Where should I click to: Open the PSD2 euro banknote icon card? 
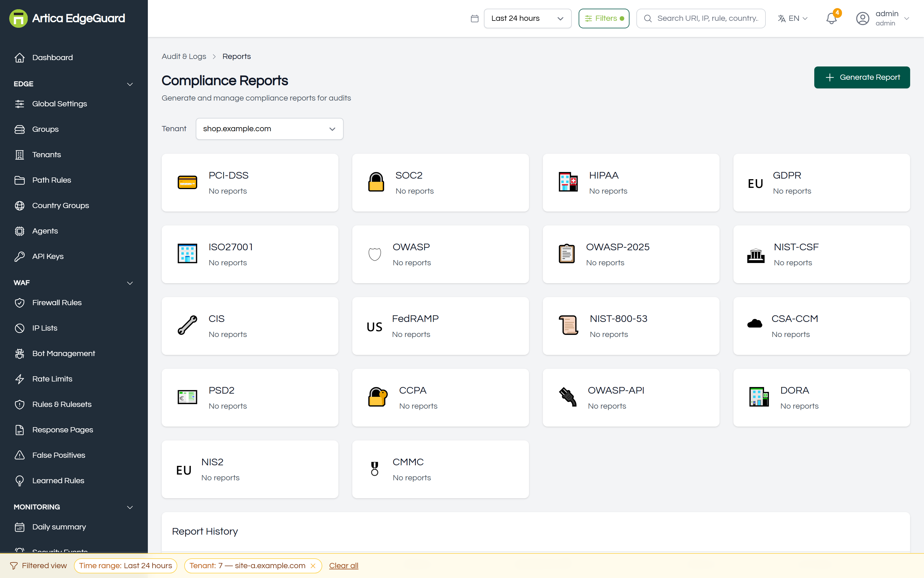(x=250, y=398)
